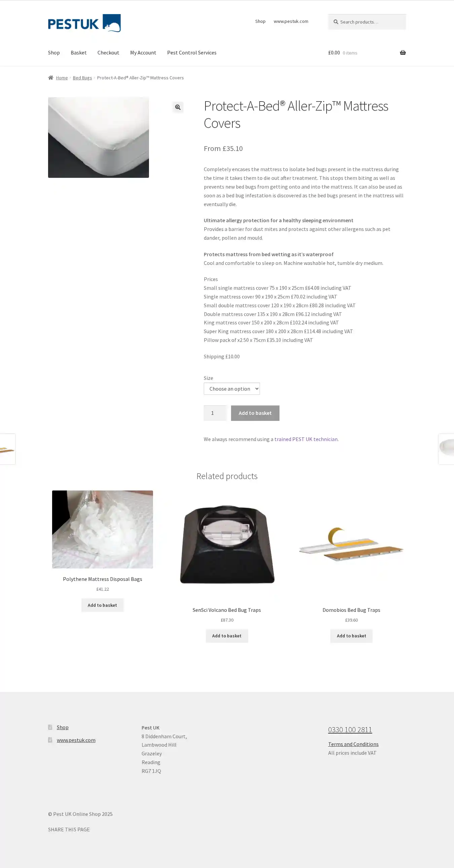Click the grey Add to basket button
Viewport: 454px width, 868px height.
tap(255, 413)
